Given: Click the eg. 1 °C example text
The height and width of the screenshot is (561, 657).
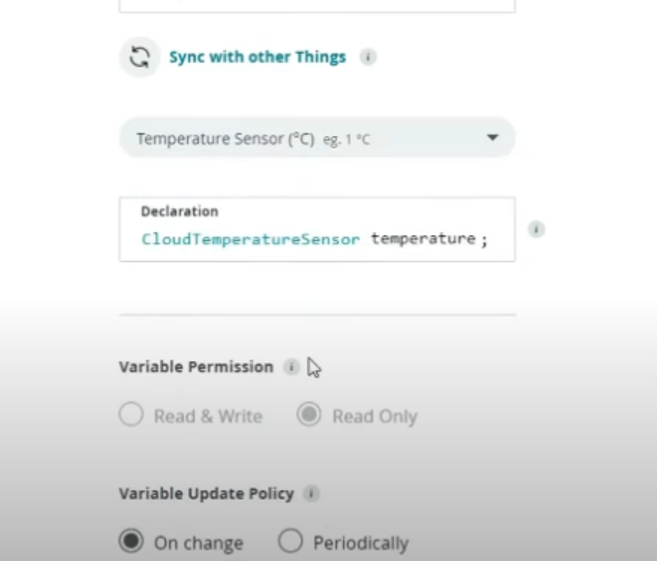Looking at the screenshot, I should tap(347, 140).
